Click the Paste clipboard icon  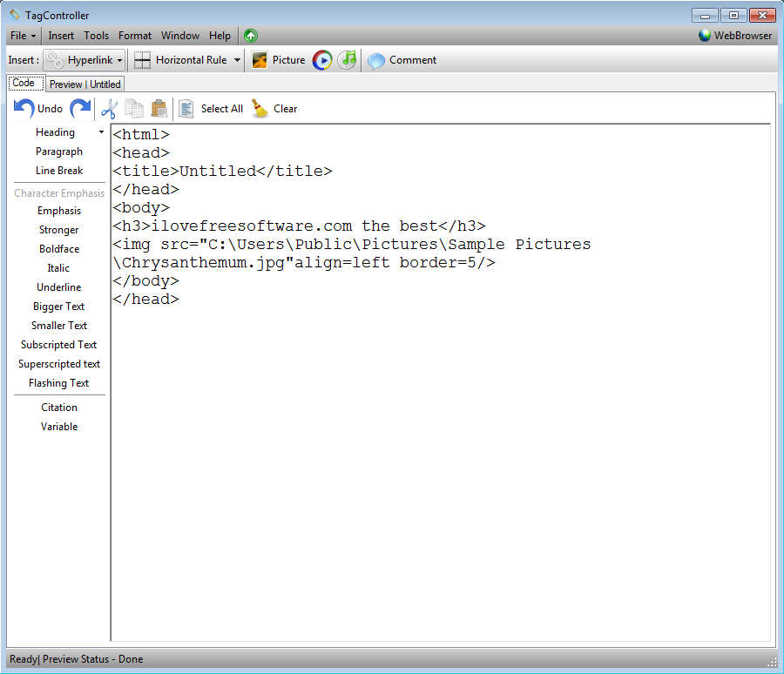pyautogui.click(x=159, y=108)
